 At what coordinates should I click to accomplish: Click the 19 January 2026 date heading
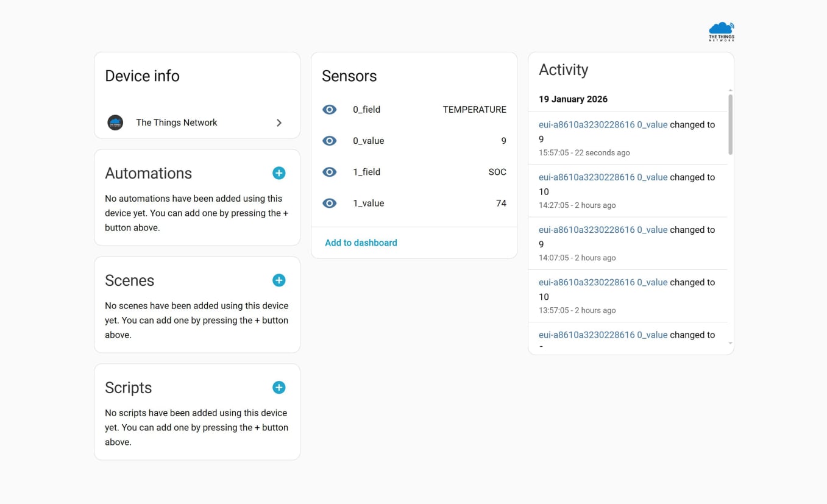click(x=573, y=99)
